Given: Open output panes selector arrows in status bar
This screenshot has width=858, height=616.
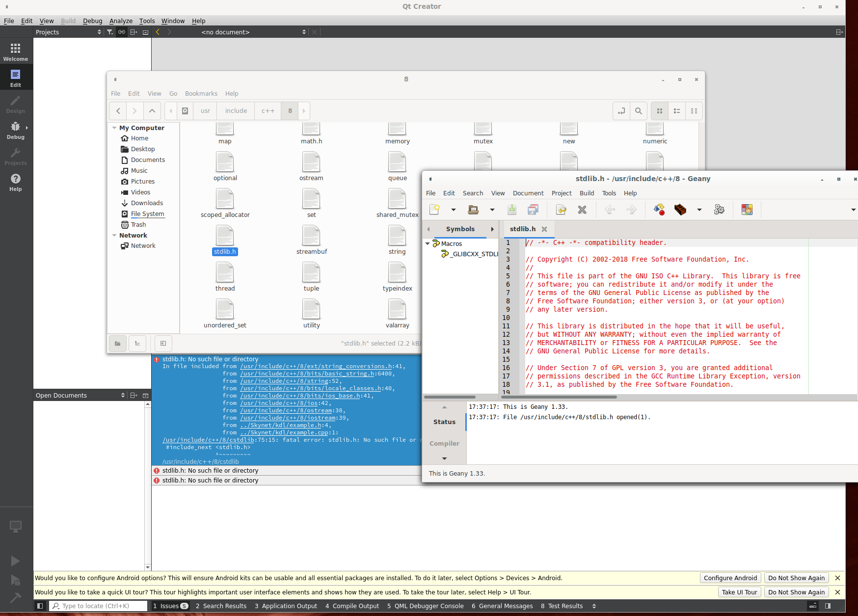Looking at the screenshot, I should (x=594, y=606).
